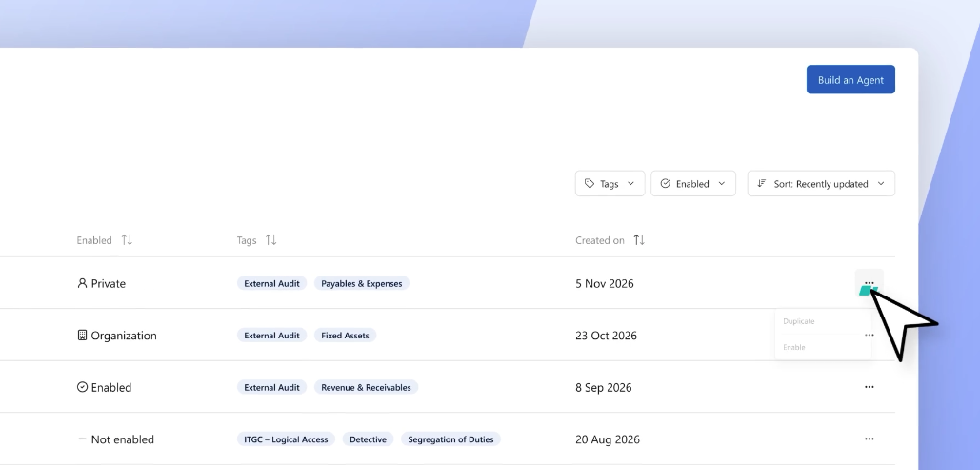The image size is (980, 470).
Task: Click the Not enabled status label
Action: tap(115, 439)
